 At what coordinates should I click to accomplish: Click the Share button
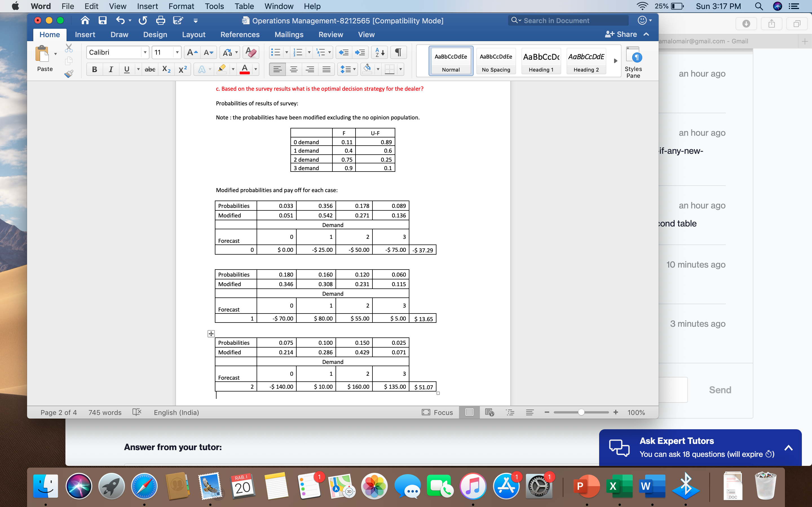[x=621, y=35]
